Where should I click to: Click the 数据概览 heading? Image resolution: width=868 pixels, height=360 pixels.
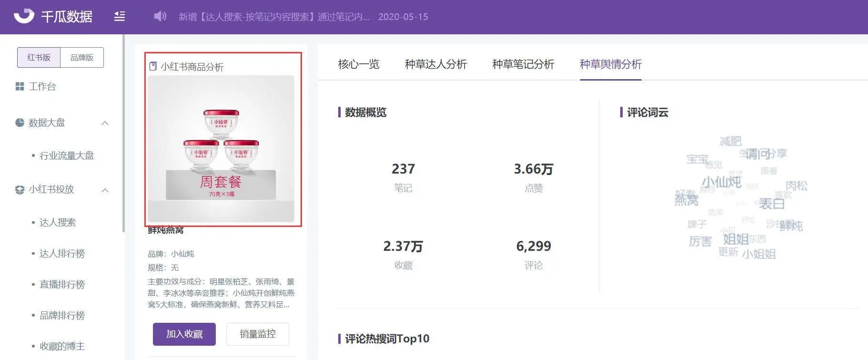(x=366, y=112)
